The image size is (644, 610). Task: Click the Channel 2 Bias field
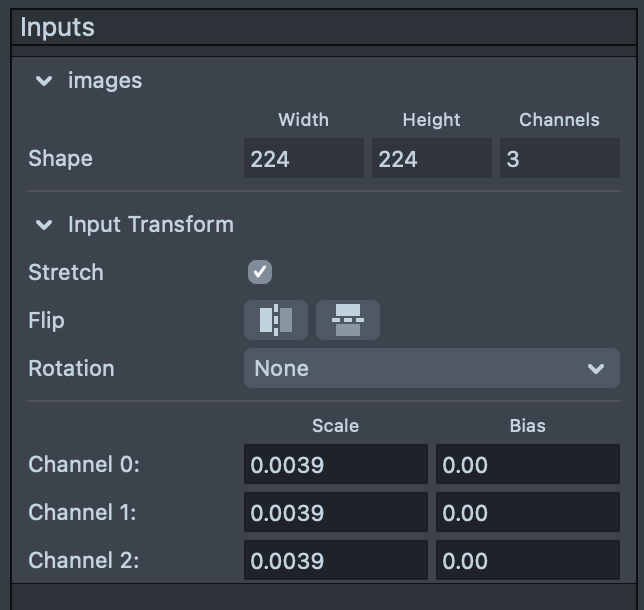(527, 561)
